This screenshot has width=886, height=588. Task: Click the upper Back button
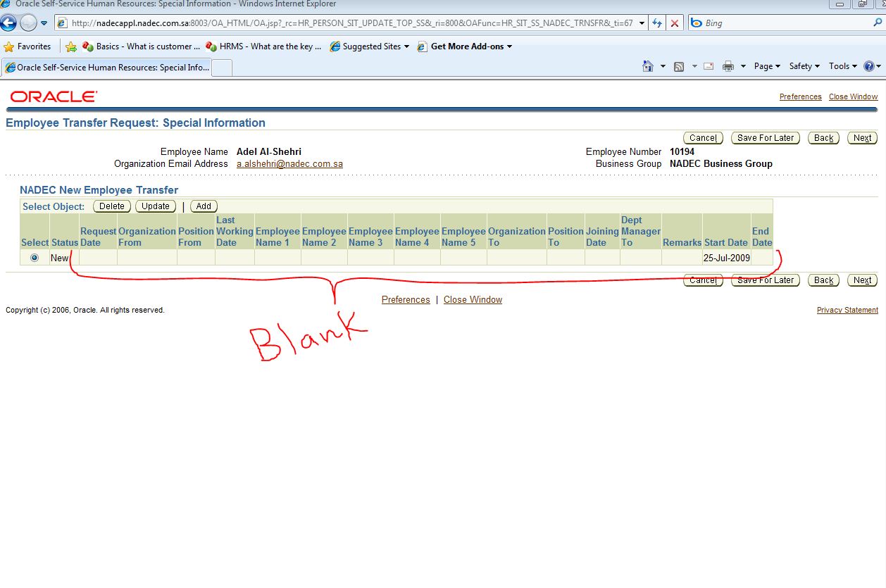point(824,138)
